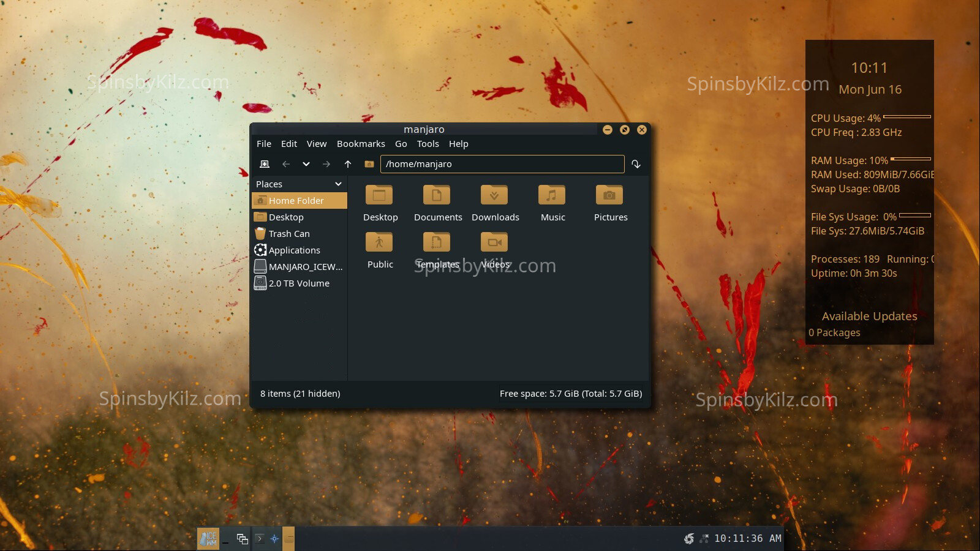Click the show desktop taskbar icon
Screen dimensions: 980x551
click(226, 539)
